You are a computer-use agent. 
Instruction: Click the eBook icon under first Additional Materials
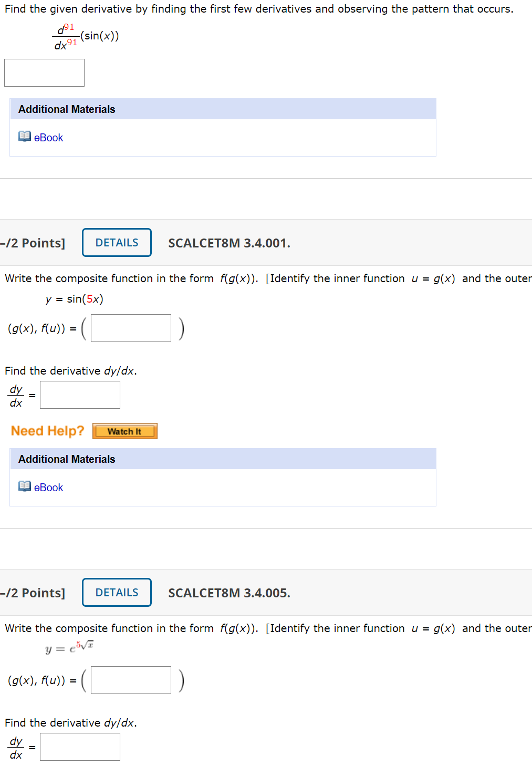(24, 137)
